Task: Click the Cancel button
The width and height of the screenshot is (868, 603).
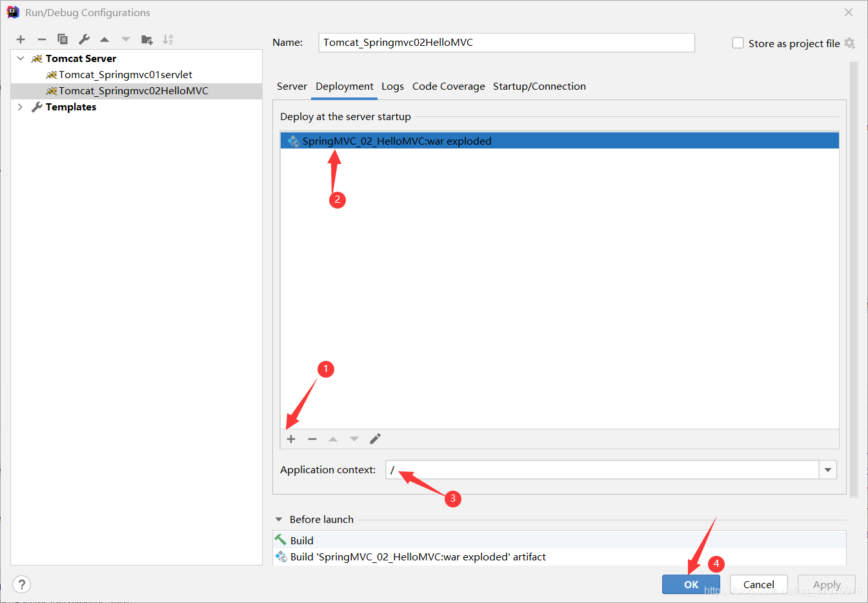Action: click(x=758, y=584)
